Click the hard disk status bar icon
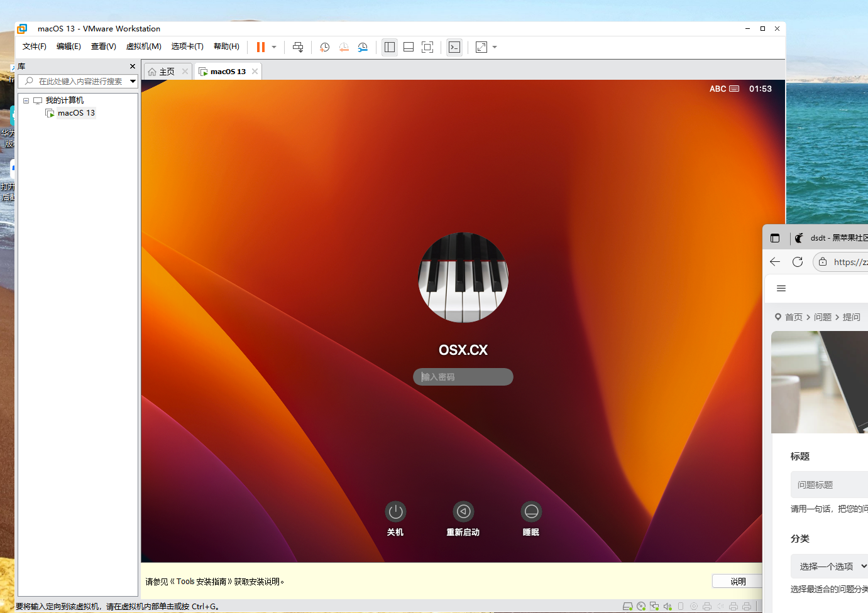The image size is (868, 613). pyautogui.click(x=627, y=606)
